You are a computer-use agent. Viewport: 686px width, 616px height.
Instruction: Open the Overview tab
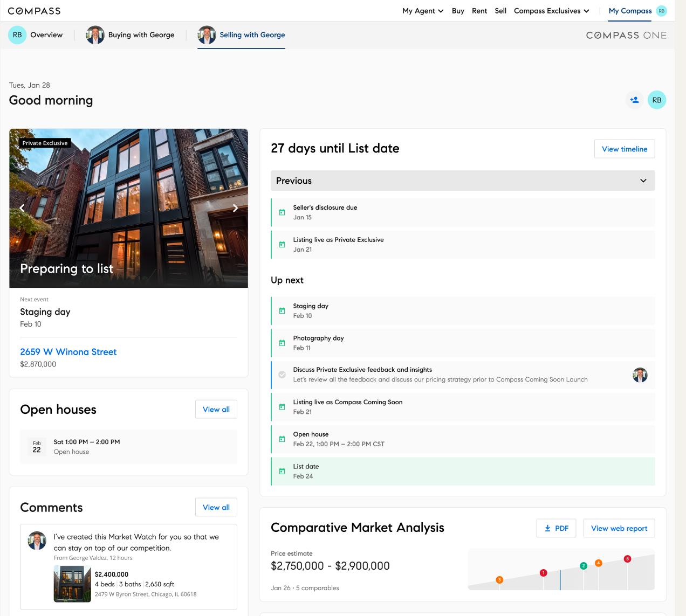tap(36, 35)
